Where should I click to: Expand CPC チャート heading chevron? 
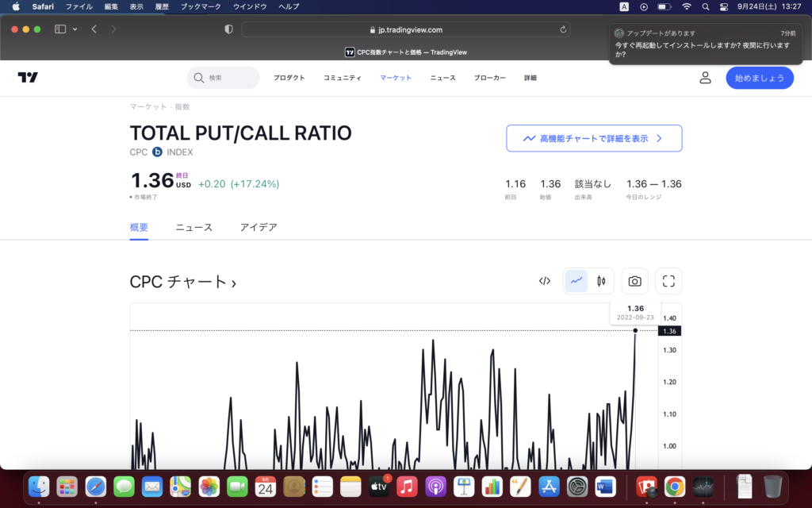click(234, 283)
